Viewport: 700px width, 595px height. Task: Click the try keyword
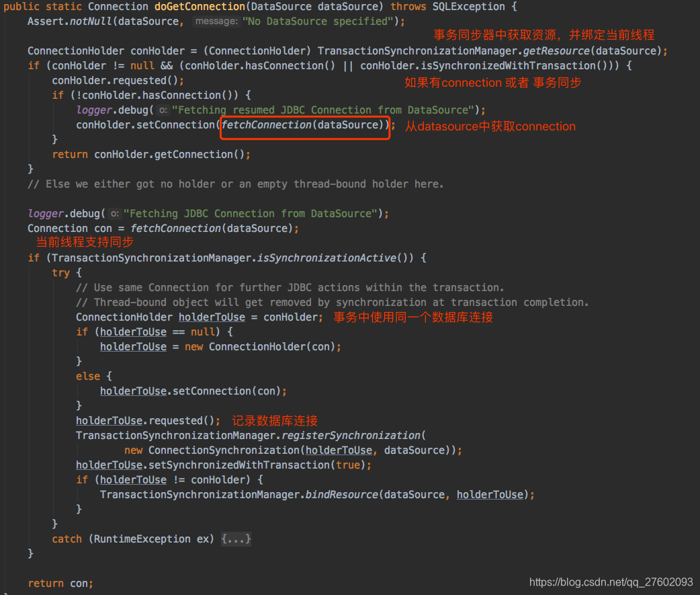pos(60,273)
